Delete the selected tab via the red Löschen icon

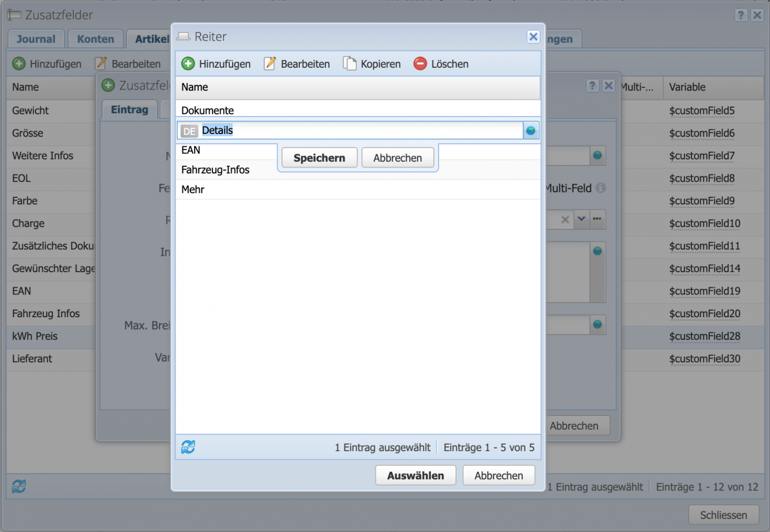[x=420, y=63]
